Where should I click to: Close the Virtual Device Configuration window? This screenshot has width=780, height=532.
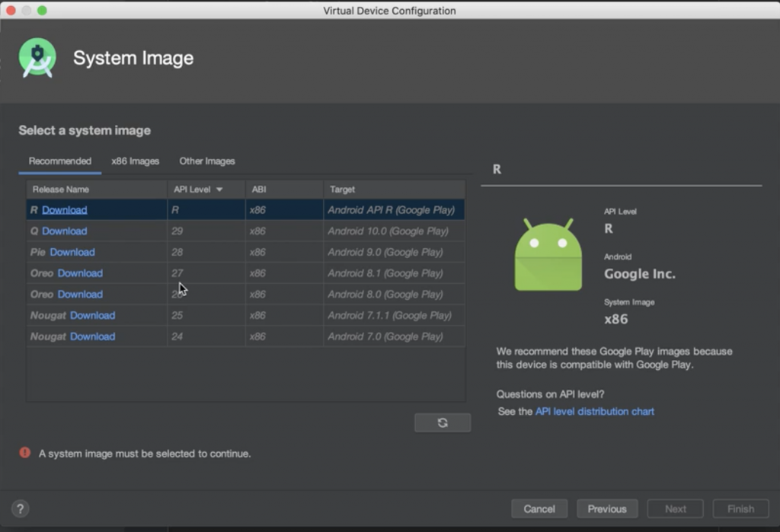(x=11, y=10)
